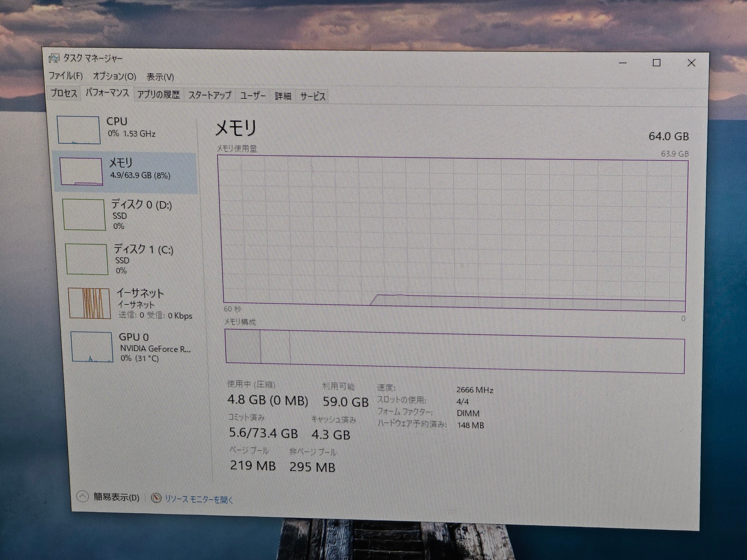Switch to the スタートアップ tab
Image resolution: width=747 pixels, height=560 pixels.
pos(210,96)
